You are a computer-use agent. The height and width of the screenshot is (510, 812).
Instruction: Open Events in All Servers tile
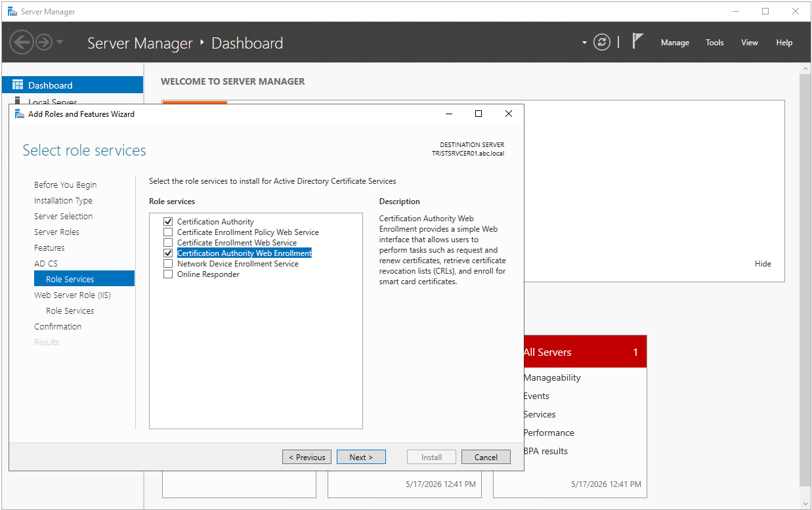pyautogui.click(x=536, y=396)
